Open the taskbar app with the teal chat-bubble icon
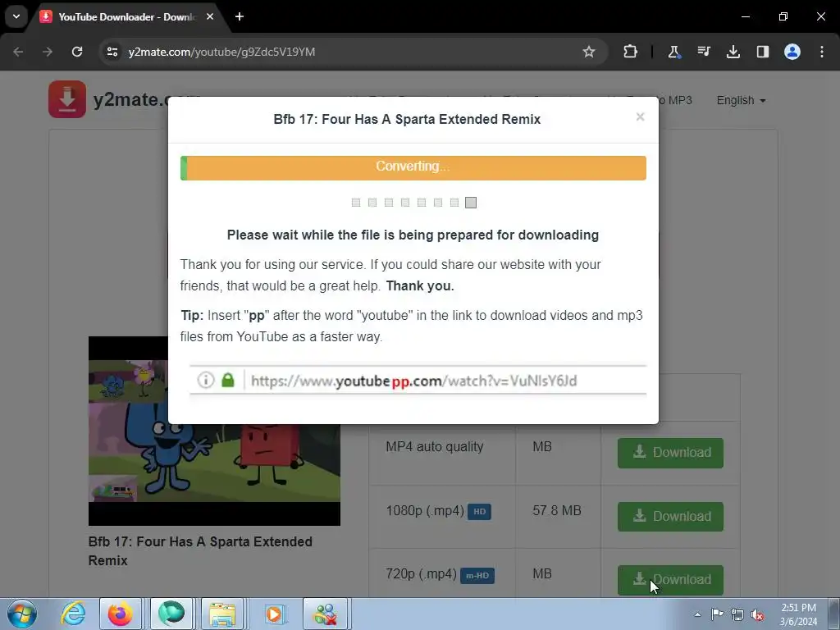This screenshot has width=840, height=630. (171, 614)
